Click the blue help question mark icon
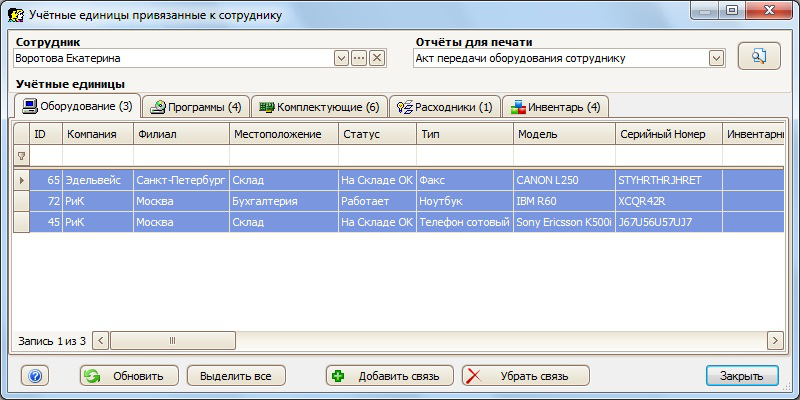 [35, 376]
